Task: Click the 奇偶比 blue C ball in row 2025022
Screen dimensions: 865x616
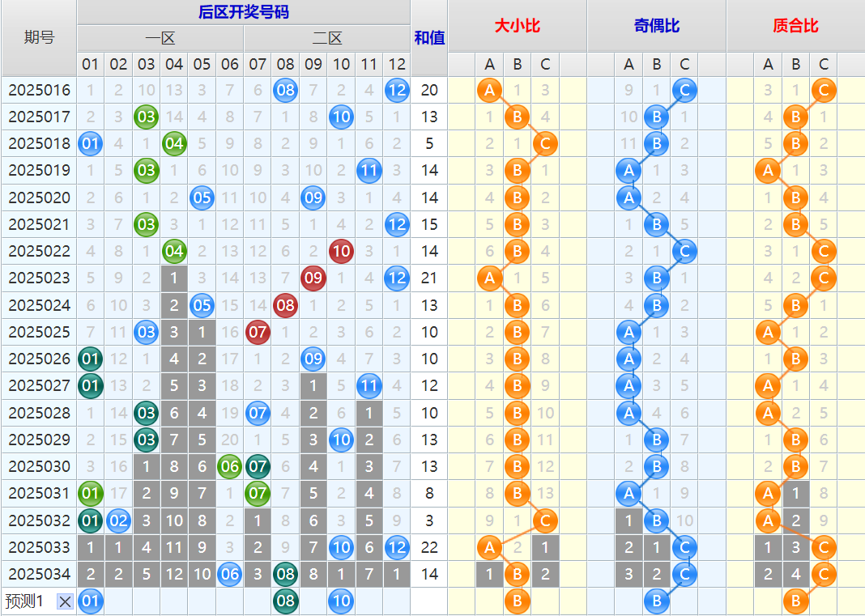Action: click(684, 252)
